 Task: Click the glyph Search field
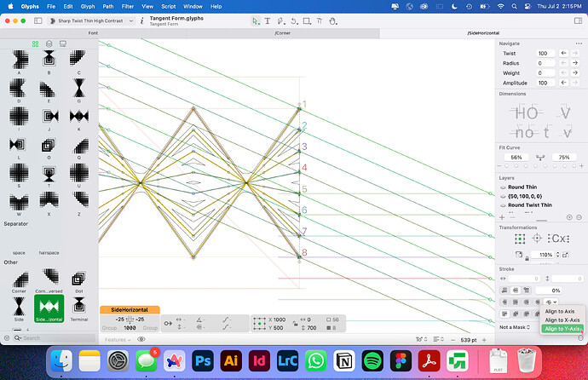click(55, 338)
